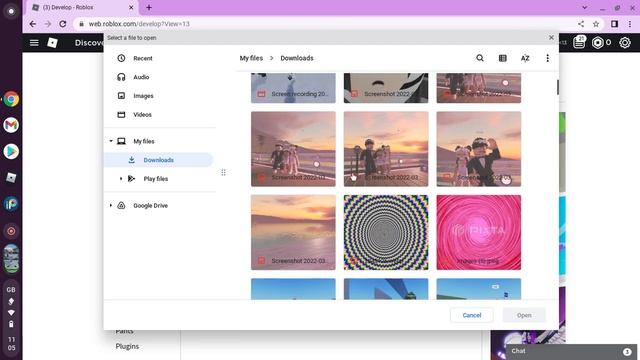640x360 pixels.
Task: Click the screen recorder shelf icon
Action: click(x=11, y=231)
